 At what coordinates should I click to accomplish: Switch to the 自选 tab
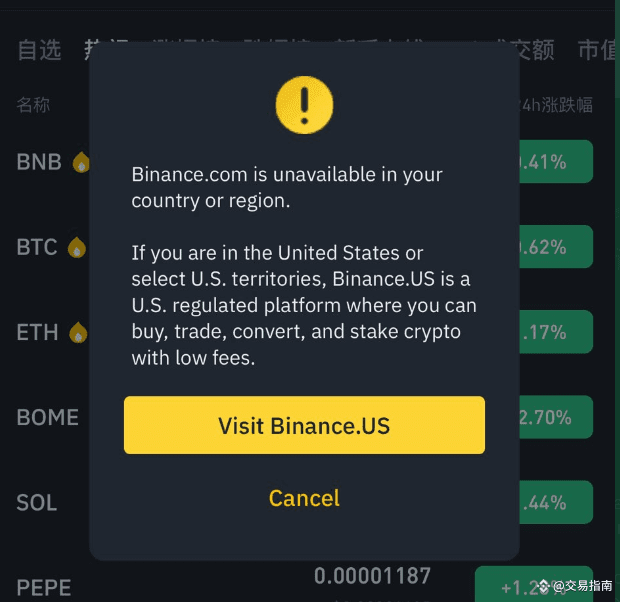(x=39, y=50)
